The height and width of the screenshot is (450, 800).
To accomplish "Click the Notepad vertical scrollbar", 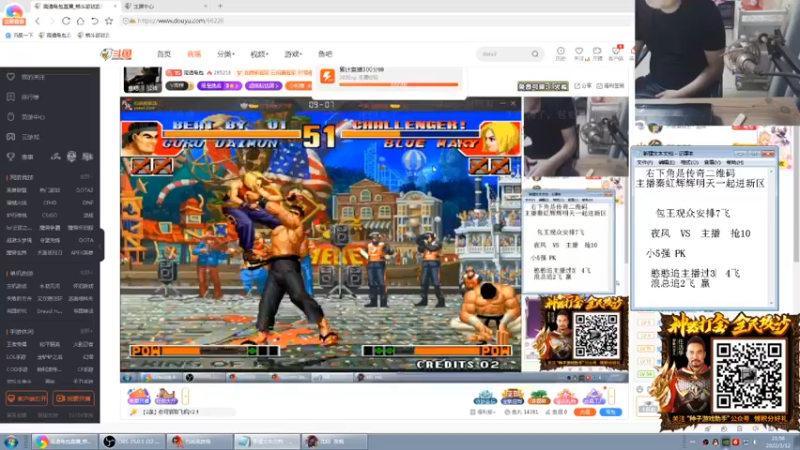I will point(771,236).
